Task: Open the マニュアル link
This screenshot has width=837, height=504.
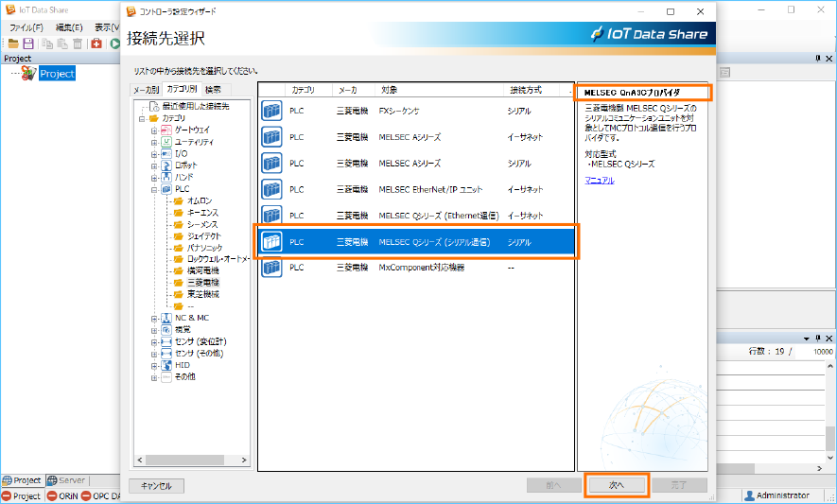Action: (x=600, y=181)
